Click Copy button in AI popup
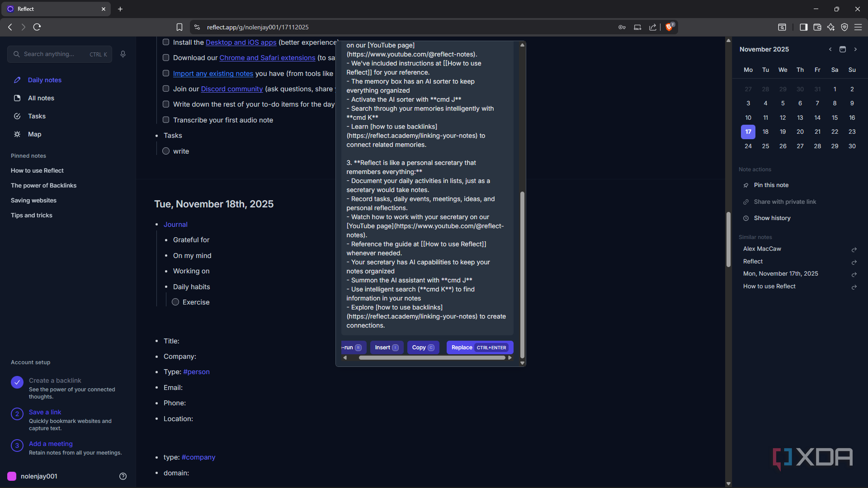 coord(423,347)
